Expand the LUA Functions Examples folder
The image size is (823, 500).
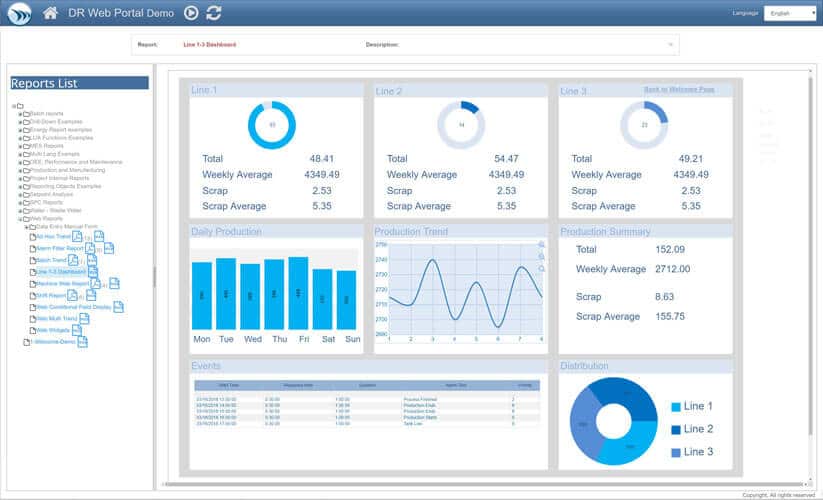tap(20, 138)
